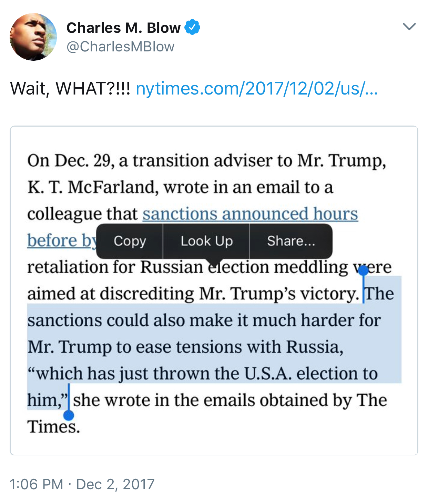Click the 'Wait, WHAT?!!!' tweet text
This screenshot has height=504, width=428.
point(70,88)
